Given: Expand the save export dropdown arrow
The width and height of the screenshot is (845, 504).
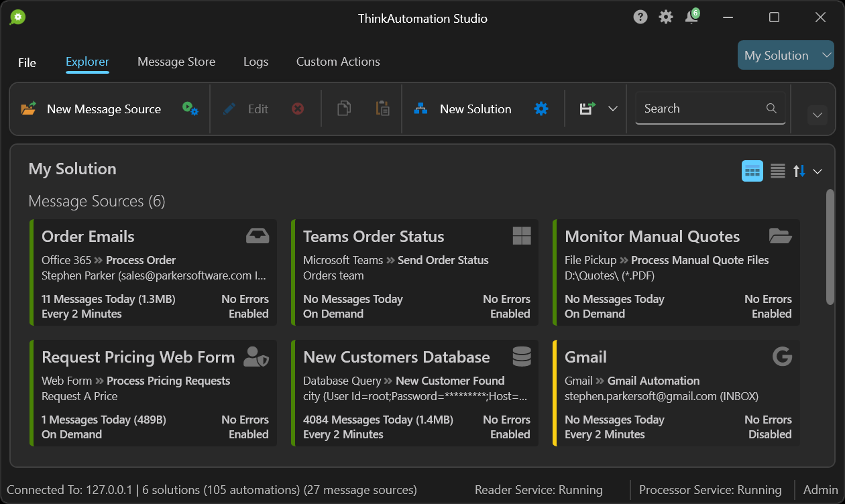Looking at the screenshot, I should [613, 109].
